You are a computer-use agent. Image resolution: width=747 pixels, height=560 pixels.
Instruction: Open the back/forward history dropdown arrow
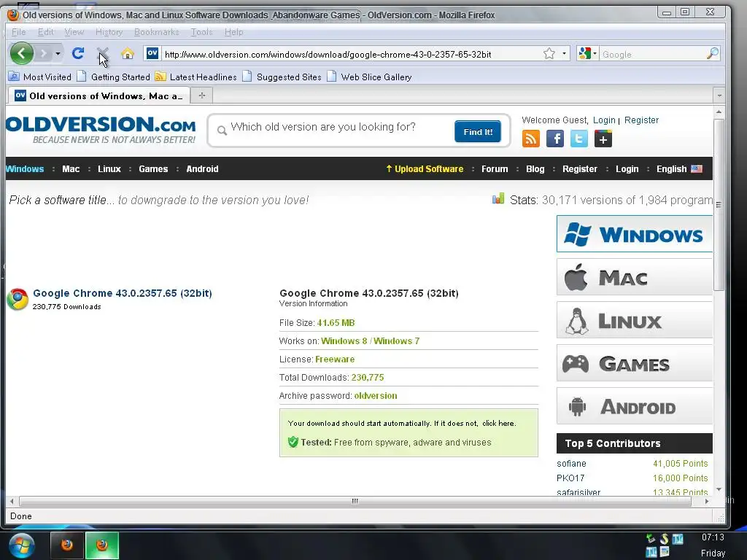pyautogui.click(x=58, y=53)
